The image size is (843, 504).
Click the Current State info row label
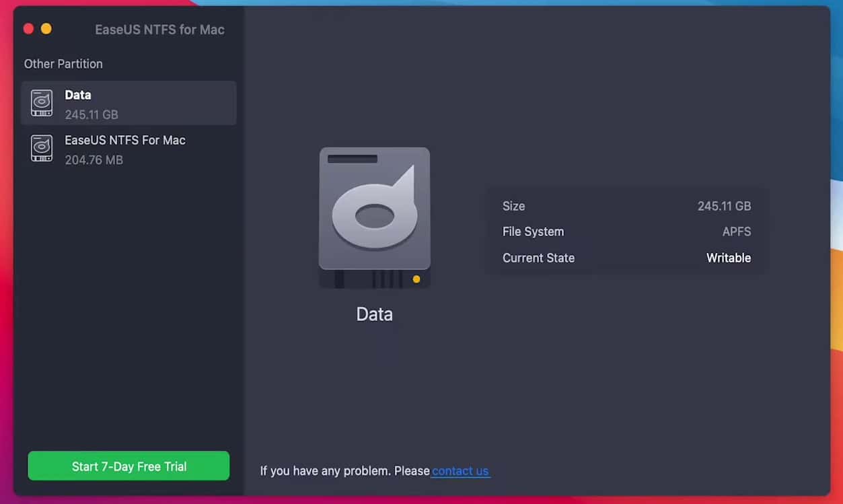538,258
